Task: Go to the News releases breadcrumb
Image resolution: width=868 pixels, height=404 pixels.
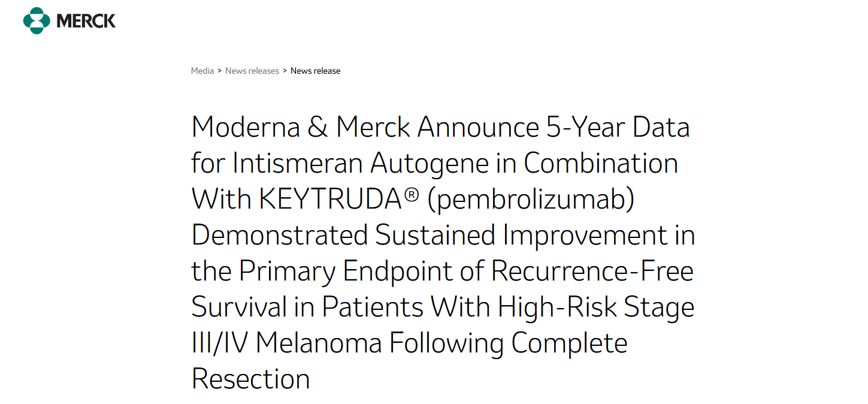Action: coord(252,71)
